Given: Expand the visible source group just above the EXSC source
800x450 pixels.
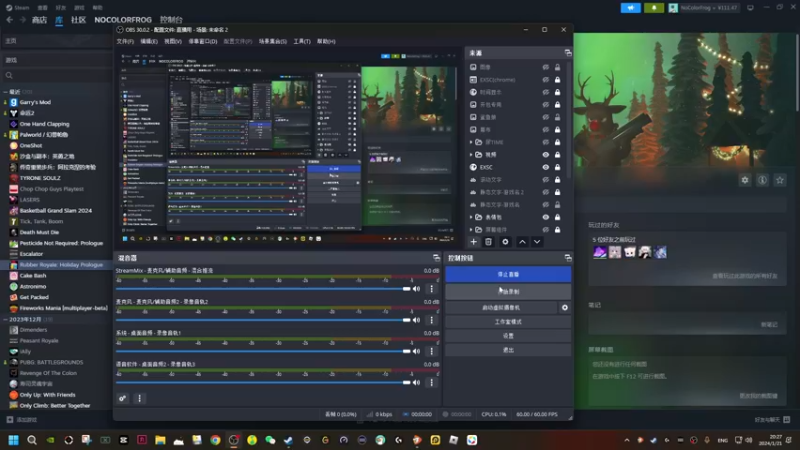Looking at the screenshot, I should (x=471, y=155).
